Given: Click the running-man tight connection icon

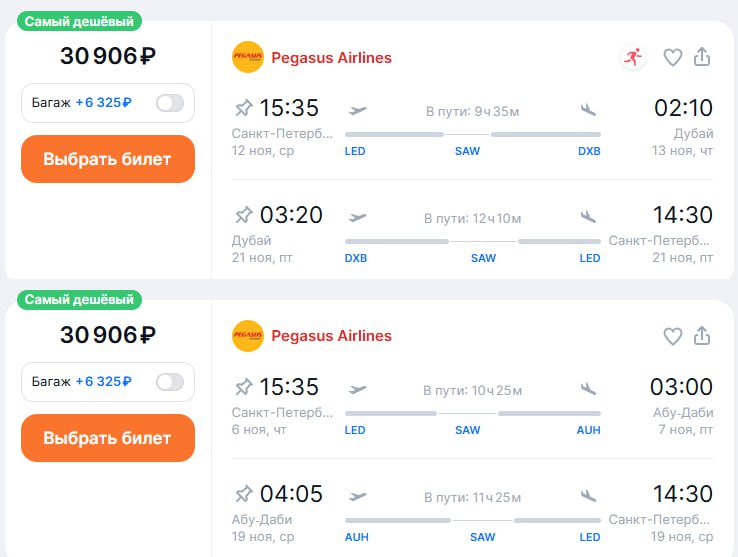Looking at the screenshot, I should click(632, 58).
